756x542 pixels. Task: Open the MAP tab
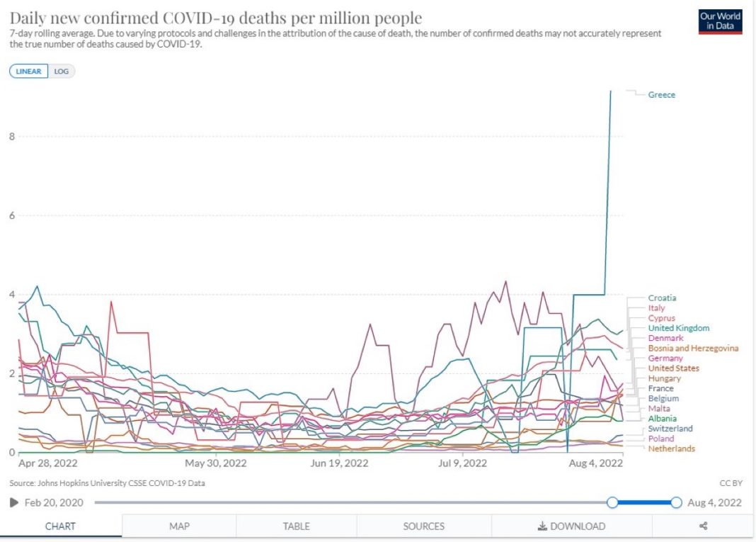tap(179, 526)
